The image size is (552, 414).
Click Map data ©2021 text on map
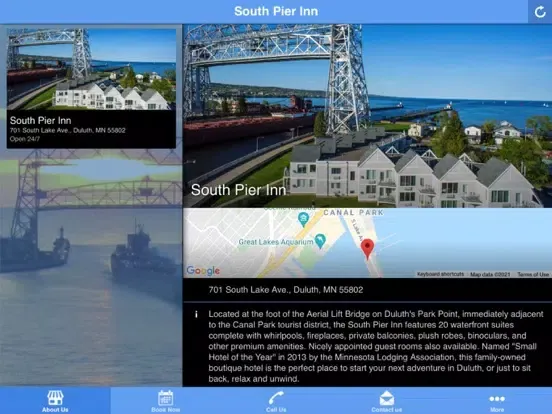tap(490, 274)
